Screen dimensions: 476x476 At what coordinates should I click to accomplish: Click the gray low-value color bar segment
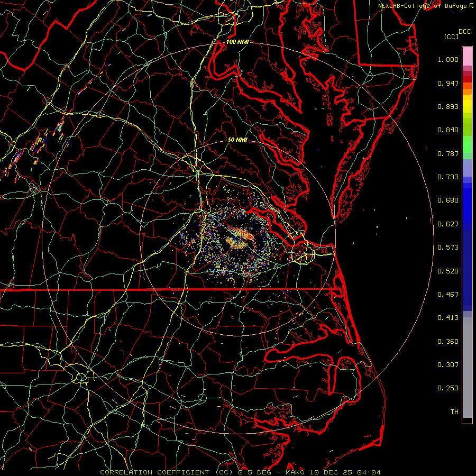[467, 368]
